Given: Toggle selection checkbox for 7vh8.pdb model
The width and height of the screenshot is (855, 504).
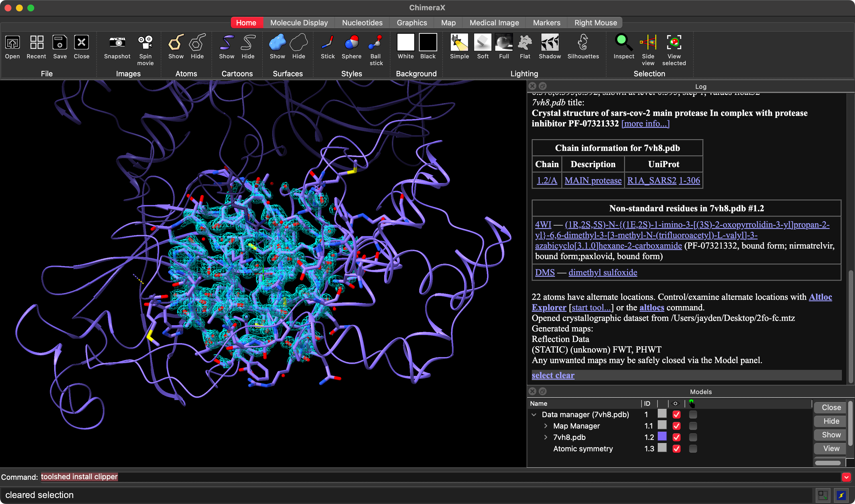Looking at the screenshot, I should [693, 437].
